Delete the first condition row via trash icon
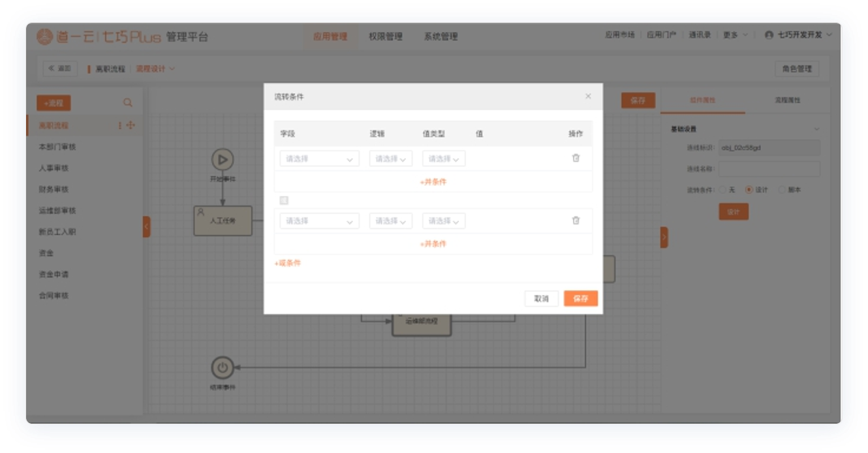 point(576,158)
